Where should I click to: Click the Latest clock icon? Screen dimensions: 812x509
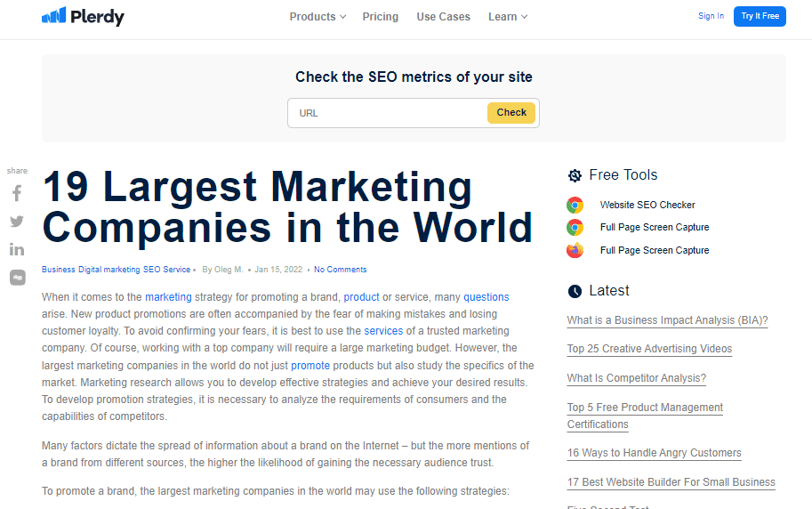pos(575,291)
